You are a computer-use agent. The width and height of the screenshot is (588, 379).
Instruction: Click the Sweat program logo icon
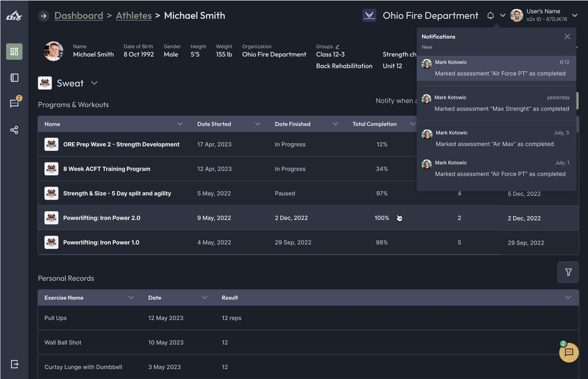[45, 83]
